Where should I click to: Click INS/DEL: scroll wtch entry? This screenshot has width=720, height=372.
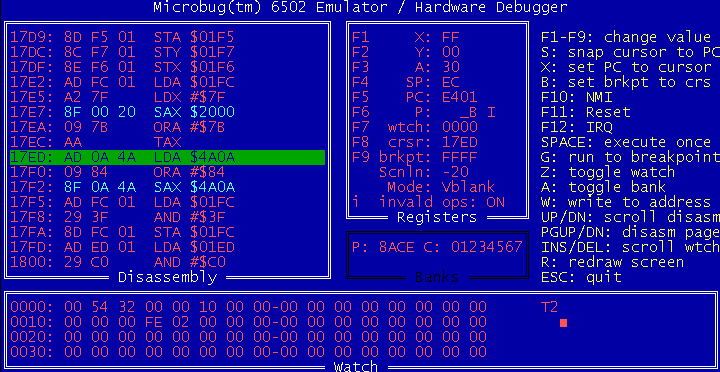[x=630, y=247]
